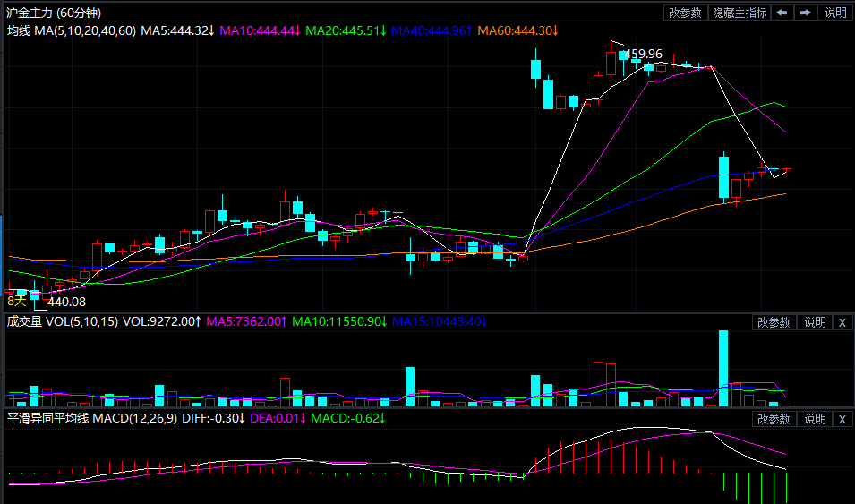Select the volume MA10:11550.90 value

pyautogui.click(x=339, y=321)
